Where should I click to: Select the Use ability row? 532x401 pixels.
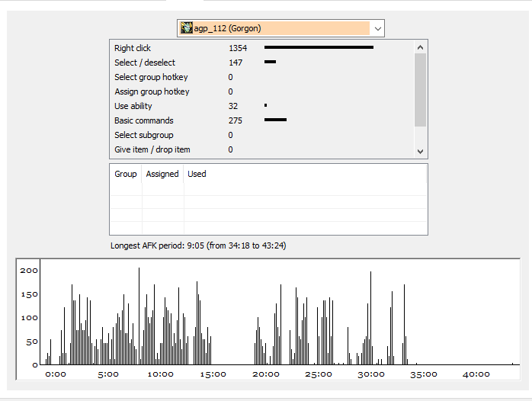pos(261,106)
